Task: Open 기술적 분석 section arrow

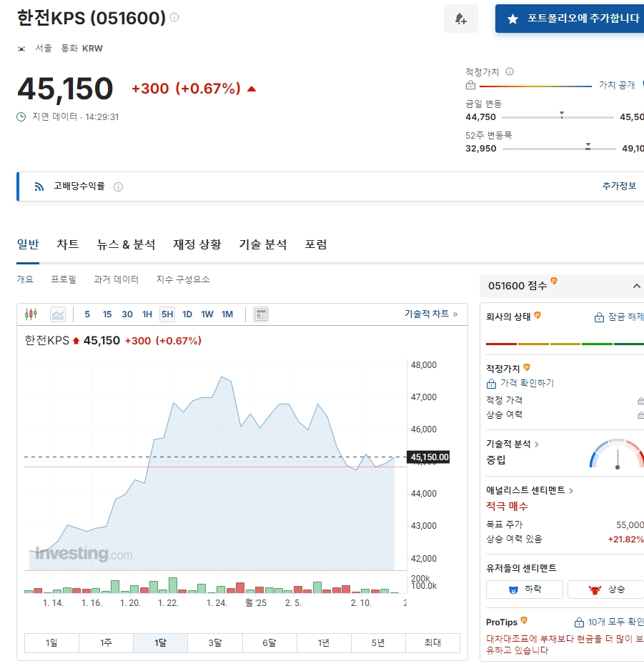Action: tap(537, 444)
